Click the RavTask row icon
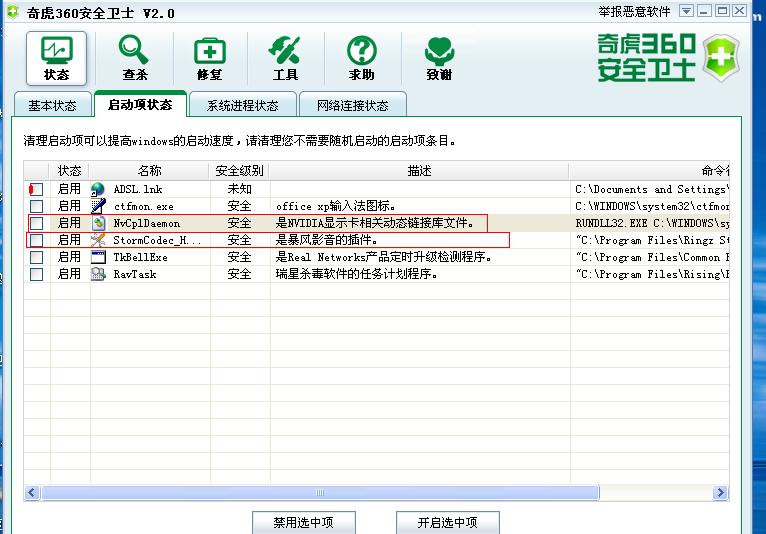 coord(98,274)
